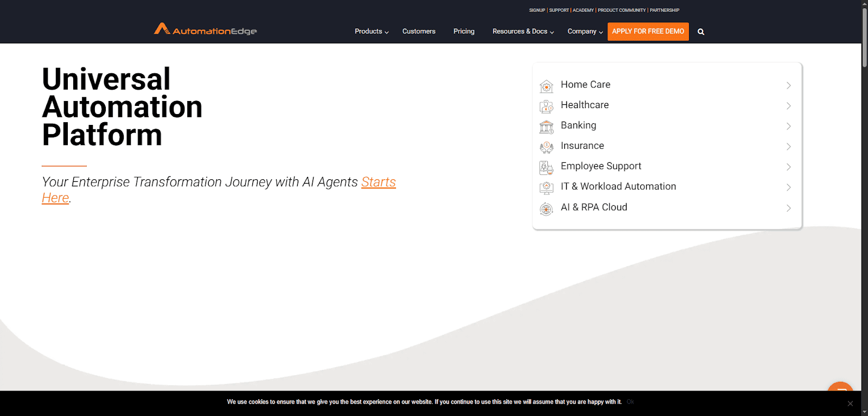
Task: Click the AI & RPA Cloud icon
Action: [546, 209]
